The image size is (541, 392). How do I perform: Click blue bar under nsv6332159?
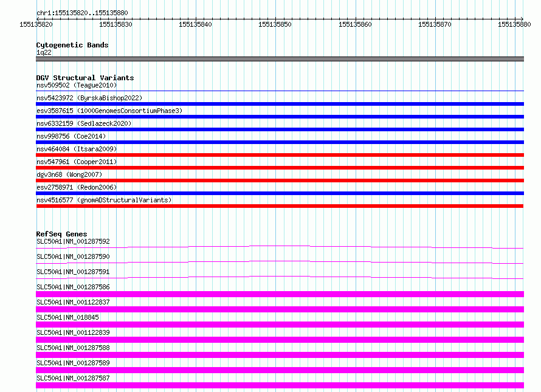(280, 129)
